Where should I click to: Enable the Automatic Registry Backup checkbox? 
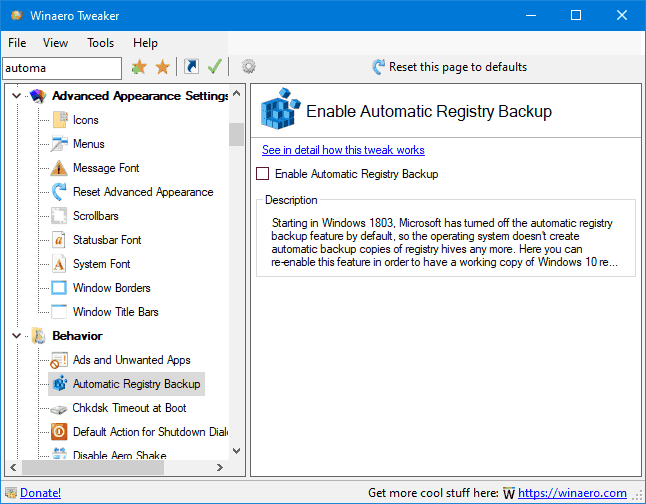coord(262,173)
